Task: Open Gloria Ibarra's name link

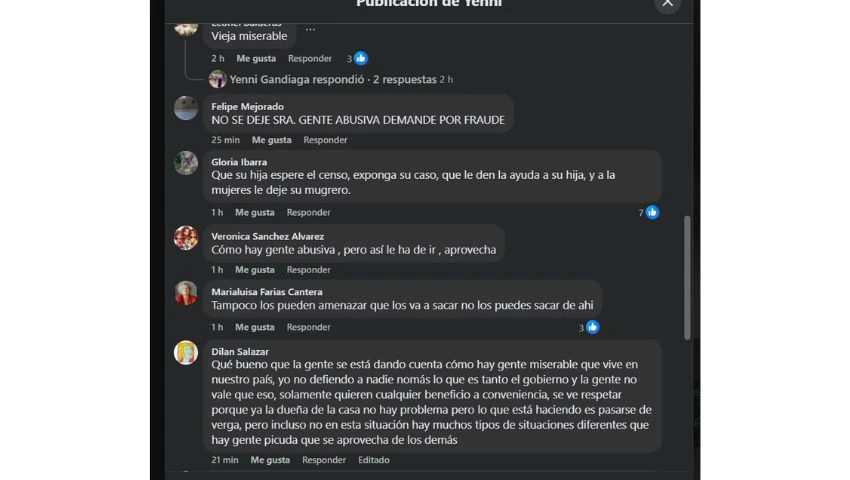Action: coord(239,162)
